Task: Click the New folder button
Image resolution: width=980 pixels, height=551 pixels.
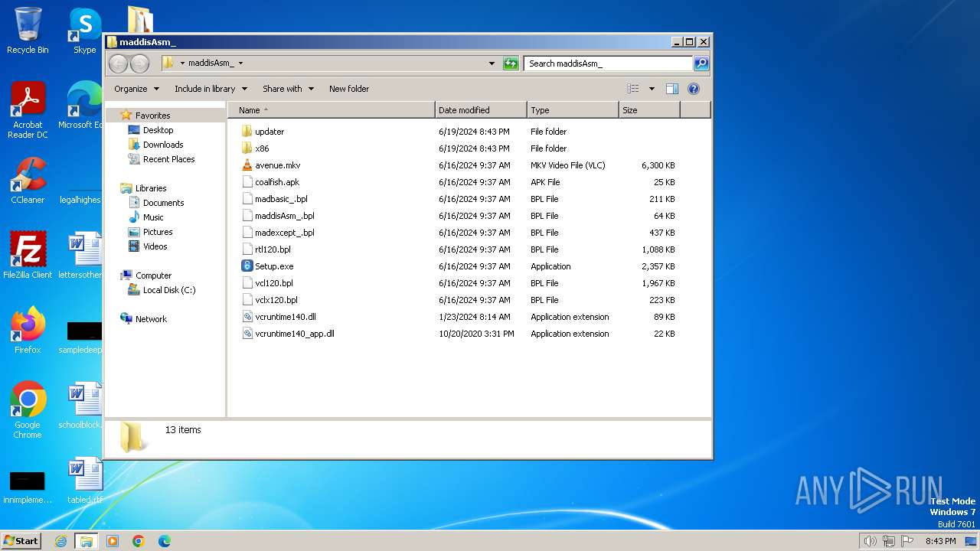Action: click(x=349, y=89)
